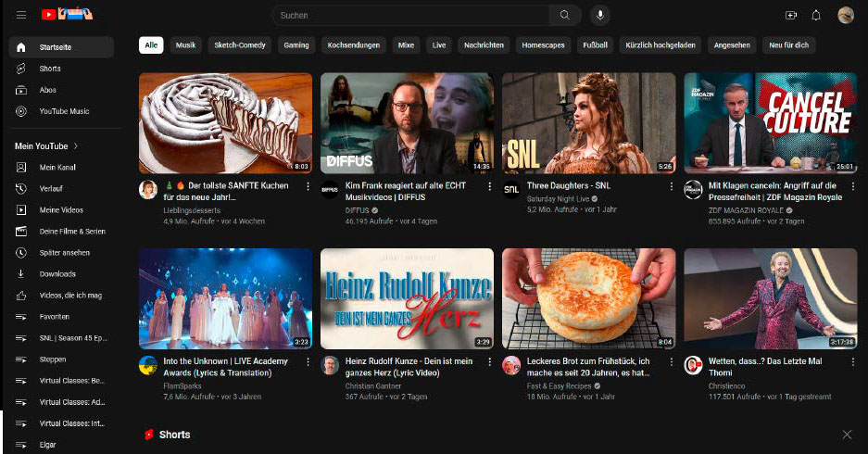Open the DIFFUS channel name link

pos(357,210)
